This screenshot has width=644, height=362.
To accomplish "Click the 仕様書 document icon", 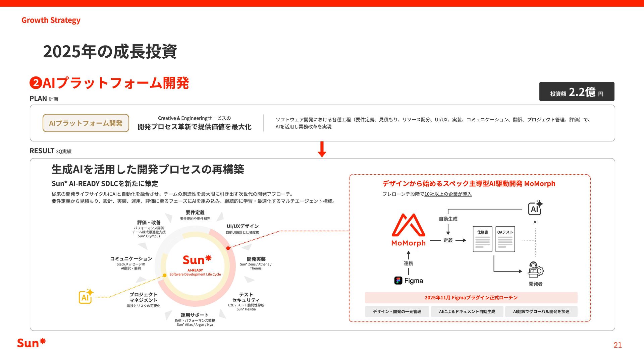I will point(482,239).
